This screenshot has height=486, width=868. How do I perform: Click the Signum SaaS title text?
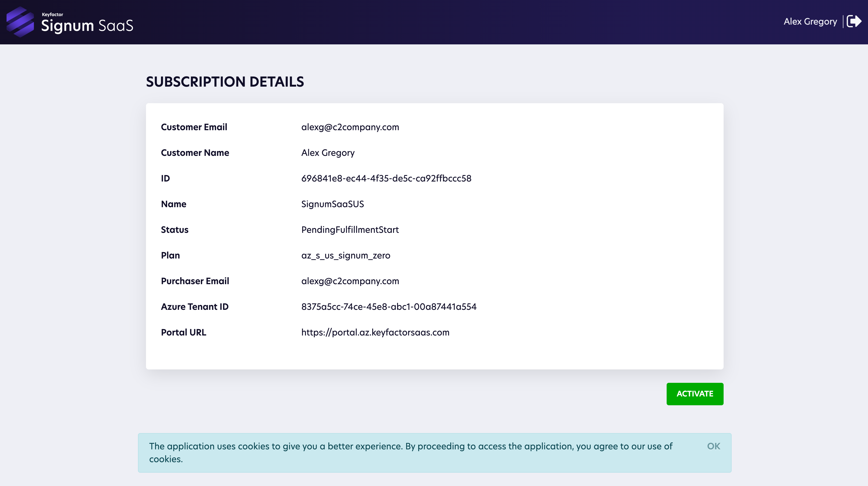[87, 26]
